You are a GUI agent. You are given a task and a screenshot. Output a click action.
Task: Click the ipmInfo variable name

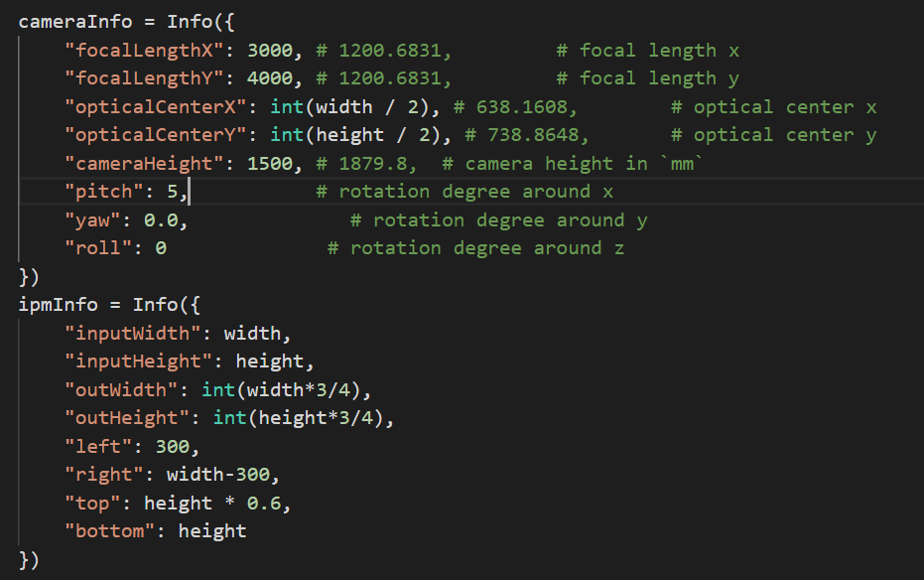[x=59, y=305]
